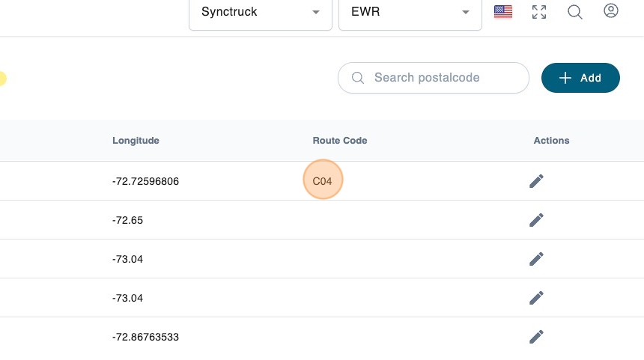
Task: Open the top bar search magnifier
Action: pos(575,12)
